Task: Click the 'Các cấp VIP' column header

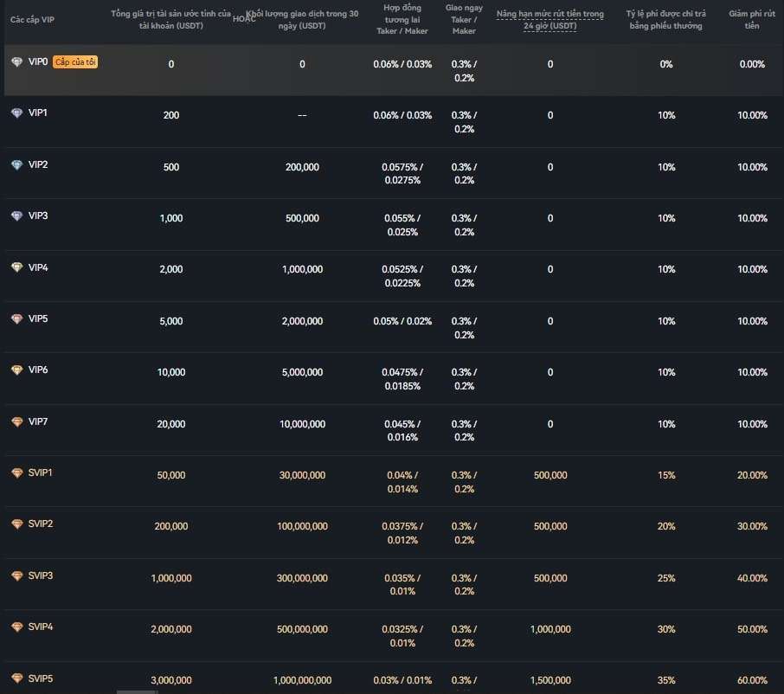Action: pyautogui.click(x=32, y=19)
